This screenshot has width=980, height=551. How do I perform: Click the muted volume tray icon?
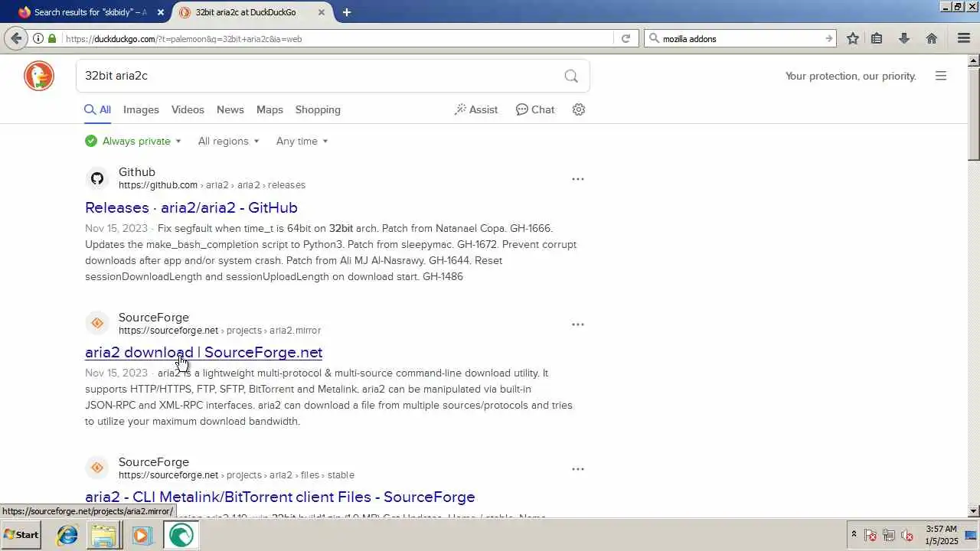pyautogui.click(x=907, y=535)
